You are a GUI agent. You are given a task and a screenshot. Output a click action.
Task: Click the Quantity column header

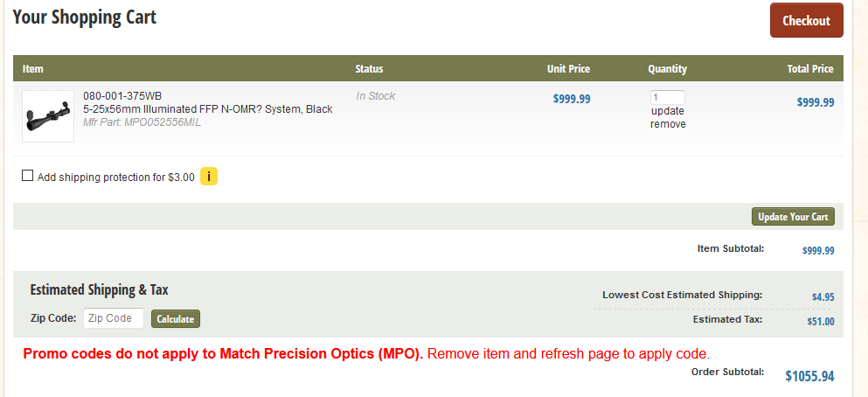click(668, 69)
